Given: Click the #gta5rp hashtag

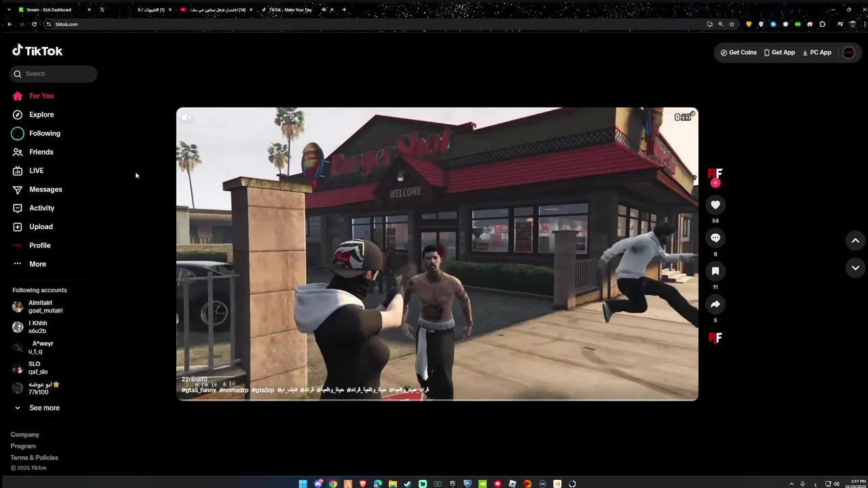Looking at the screenshot, I should click(x=263, y=390).
